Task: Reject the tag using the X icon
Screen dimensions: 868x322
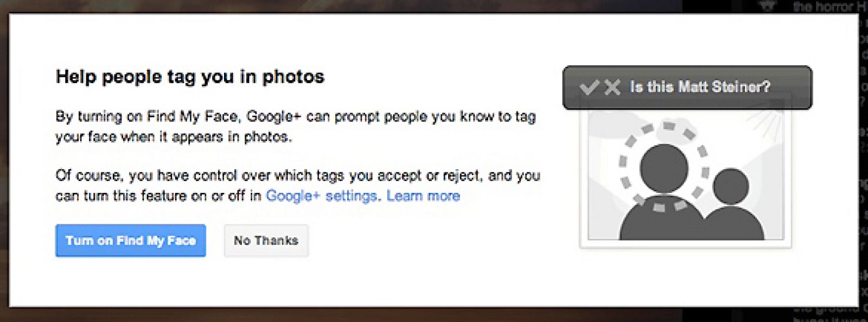Action: (612, 87)
